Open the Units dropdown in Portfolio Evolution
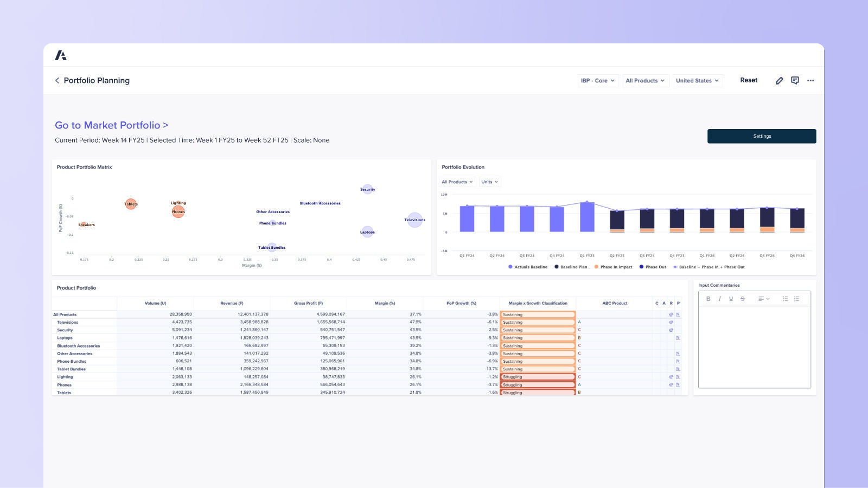This screenshot has width=868, height=488. pos(489,182)
